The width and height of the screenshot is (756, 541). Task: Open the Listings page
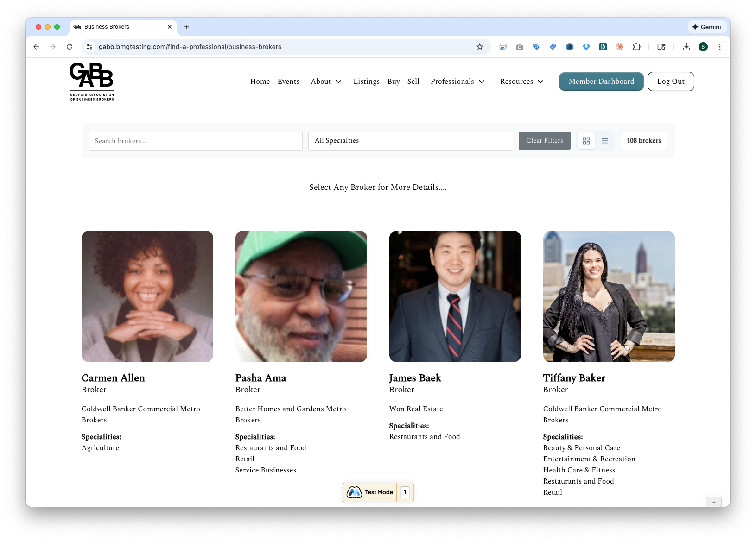coord(366,82)
